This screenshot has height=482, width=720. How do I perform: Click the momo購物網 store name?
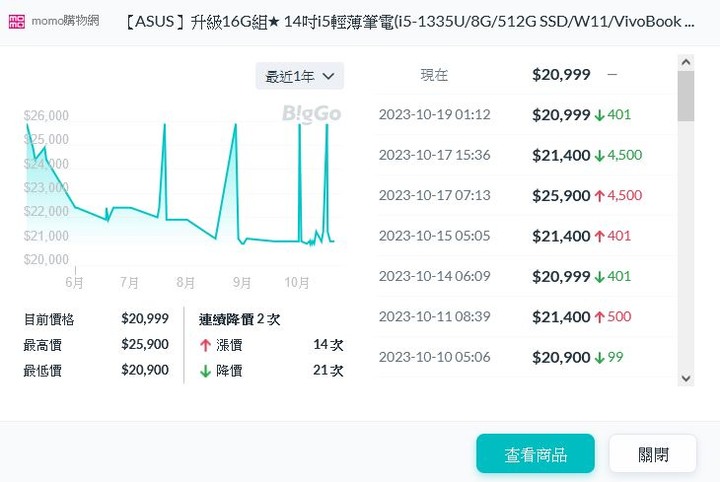coord(65,21)
